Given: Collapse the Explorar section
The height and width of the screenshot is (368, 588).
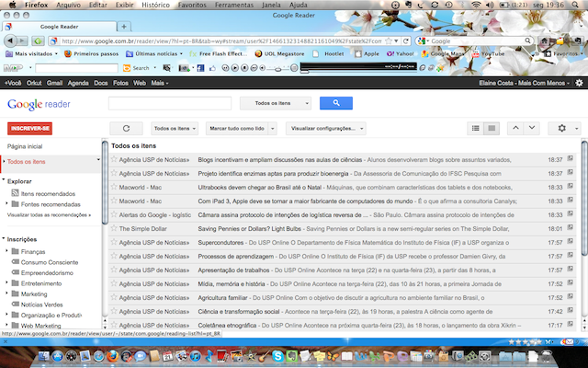Looking at the screenshot, I should [x=4, y=180].
